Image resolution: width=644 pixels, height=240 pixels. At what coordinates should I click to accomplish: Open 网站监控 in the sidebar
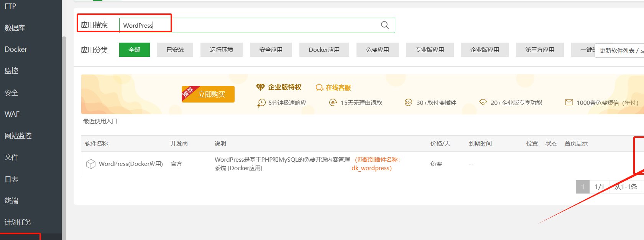pos(18,136)
